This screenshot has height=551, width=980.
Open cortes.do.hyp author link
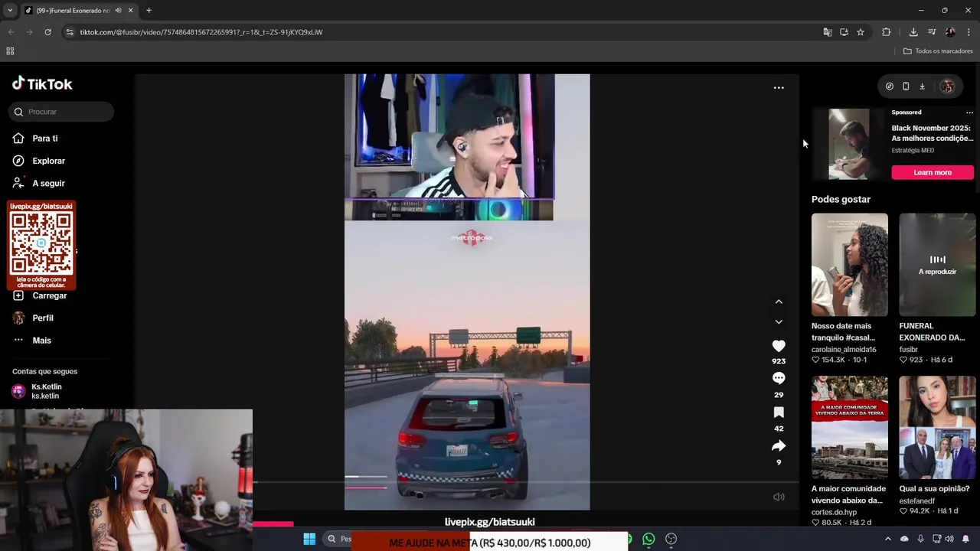point(834,512)
